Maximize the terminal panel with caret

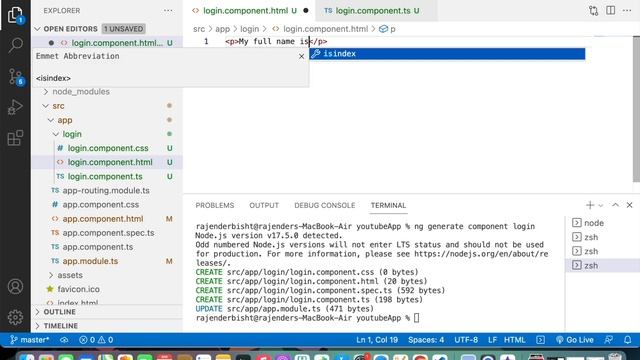pos(615,205)
